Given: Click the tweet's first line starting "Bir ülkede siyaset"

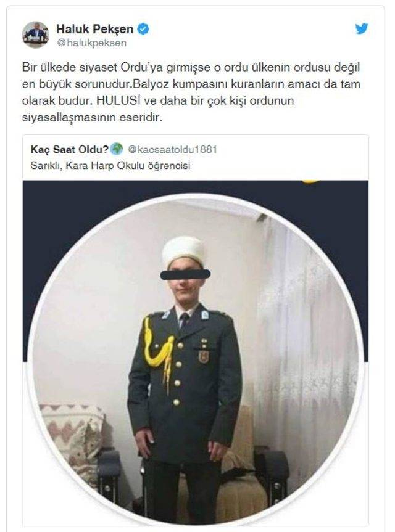Looking at the screenshot, I should [191, 67].
